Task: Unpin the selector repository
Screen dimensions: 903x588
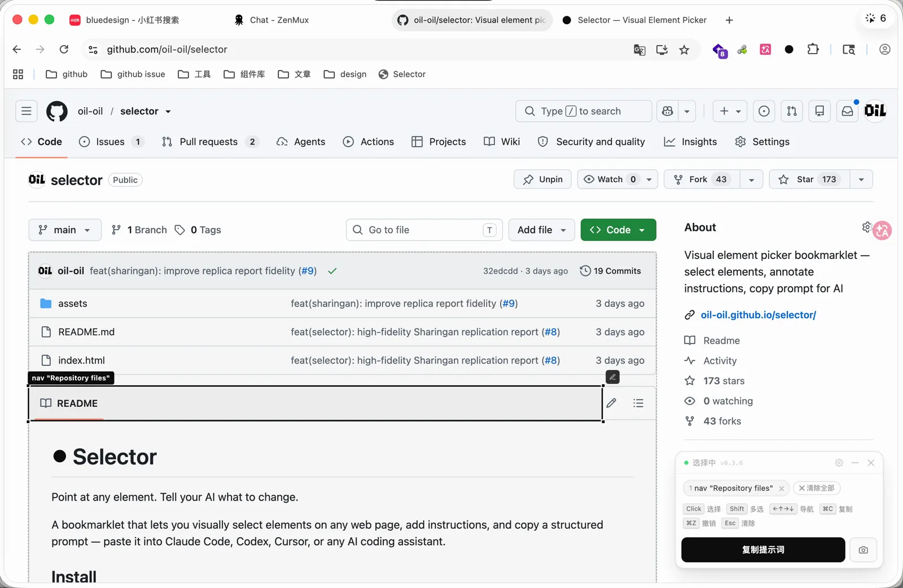Action: [x=542, y=179]
